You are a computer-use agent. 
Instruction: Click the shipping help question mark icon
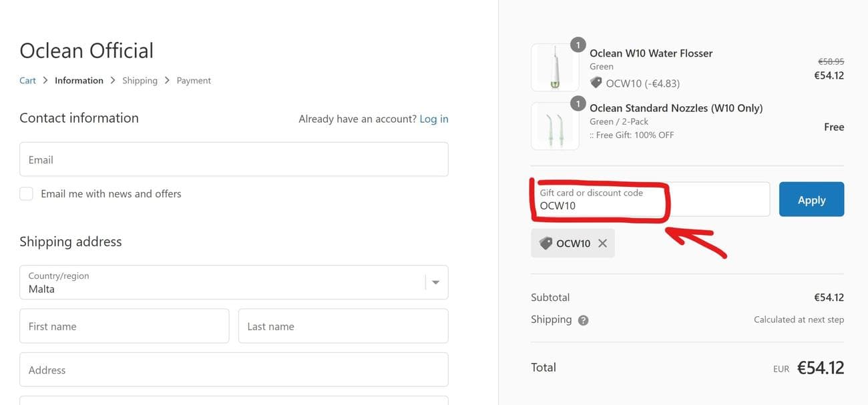tap(583, 320)
